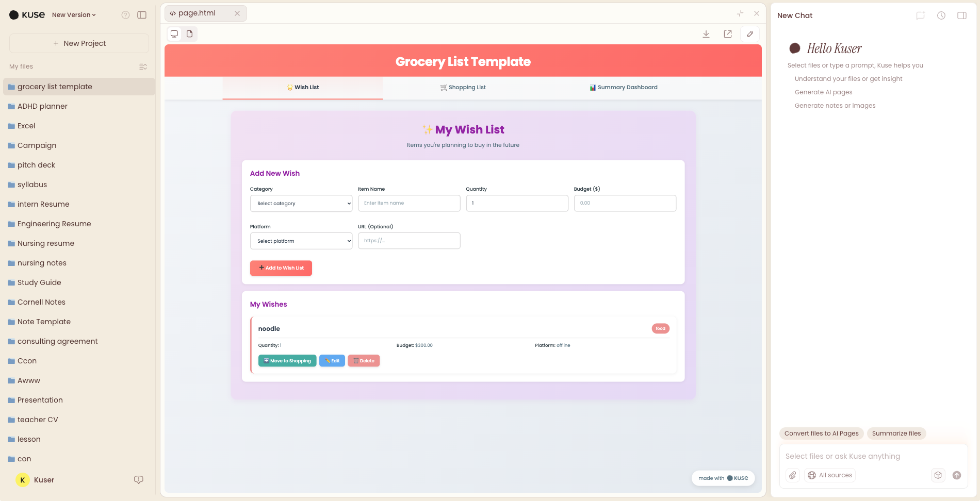Open the Summary Dashboard tab

pos(624,87)
